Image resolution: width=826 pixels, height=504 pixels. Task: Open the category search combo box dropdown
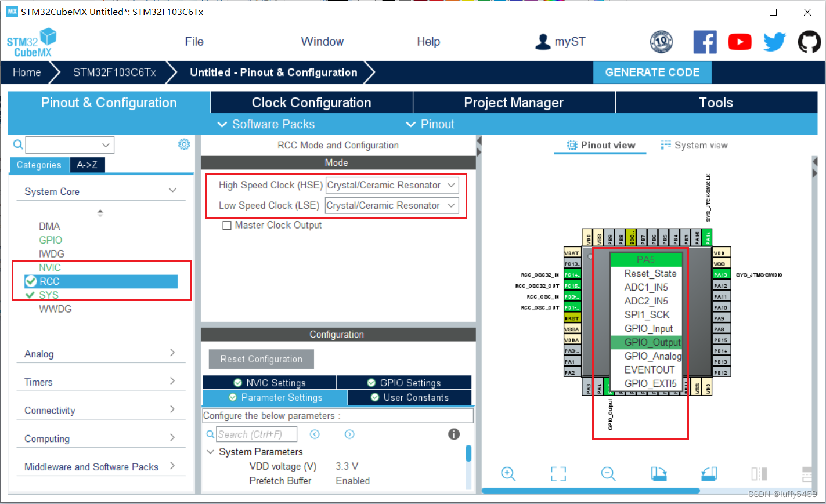[x=106, y=145]
